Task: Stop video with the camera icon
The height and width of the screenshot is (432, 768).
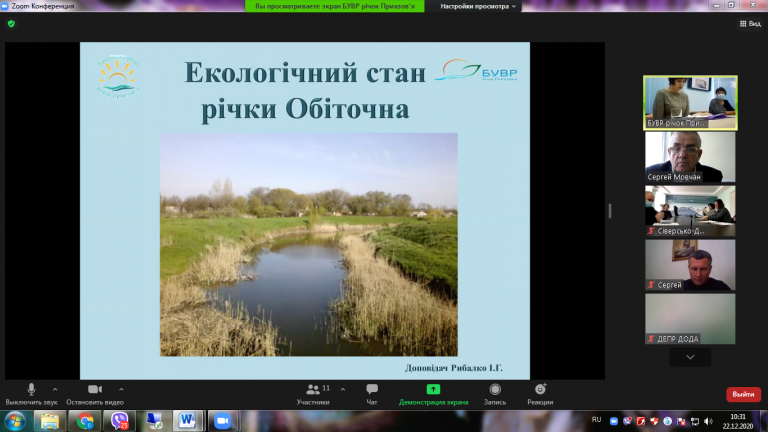Action: coord(95,389)
